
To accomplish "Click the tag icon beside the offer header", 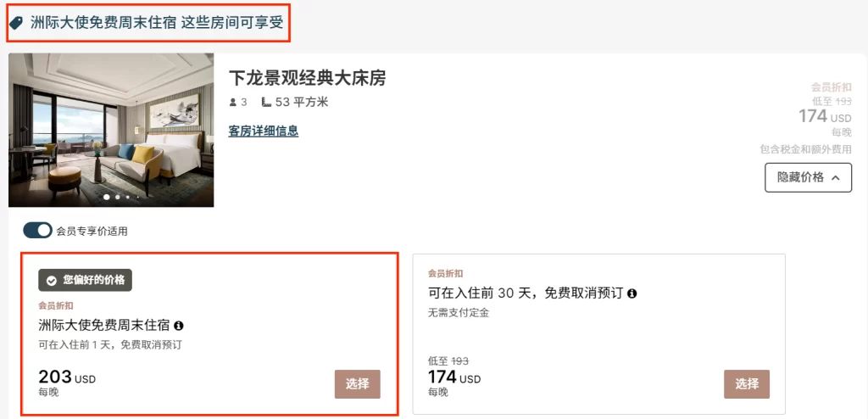I will coord(16,23).
